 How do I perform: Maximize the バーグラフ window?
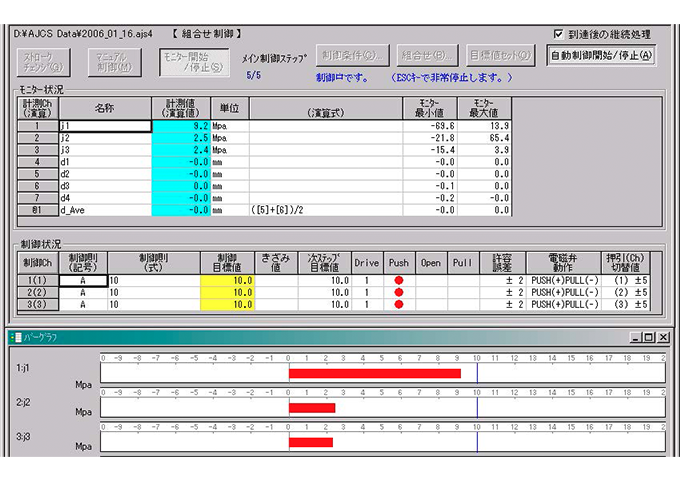(x=649, y=337)
